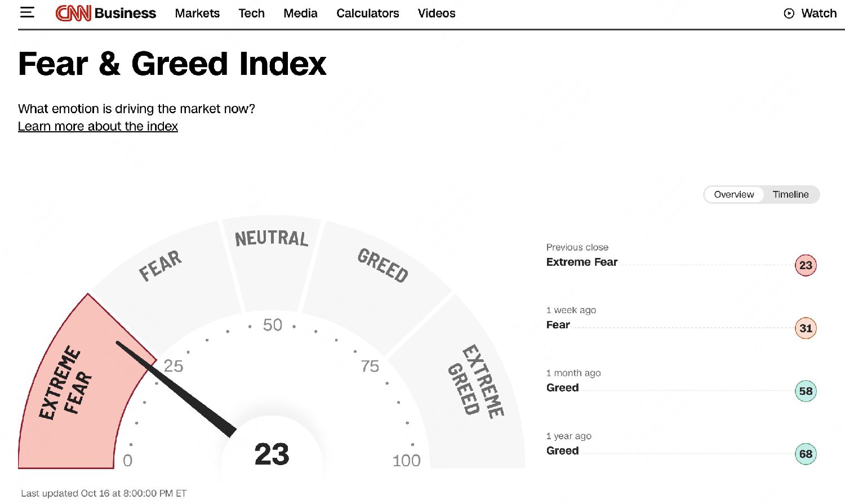The width and height of the screenshot is (845, 504).
Task: Go to the Media section
Action: (x=300, y=13)
